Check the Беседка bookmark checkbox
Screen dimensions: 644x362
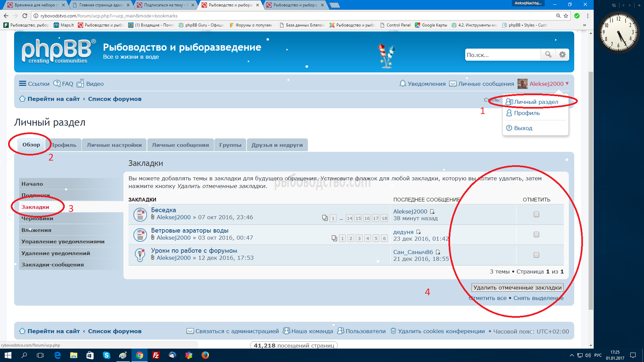(536, 215)
